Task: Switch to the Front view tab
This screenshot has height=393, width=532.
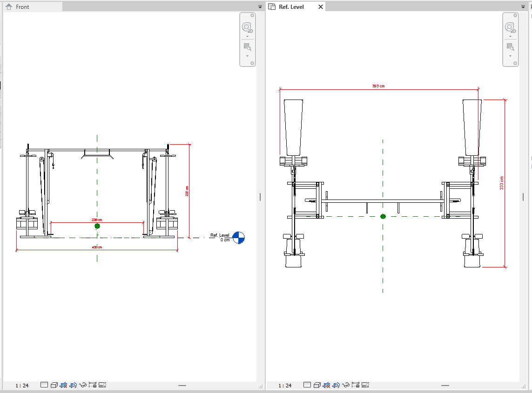Action: coord(22,7)
